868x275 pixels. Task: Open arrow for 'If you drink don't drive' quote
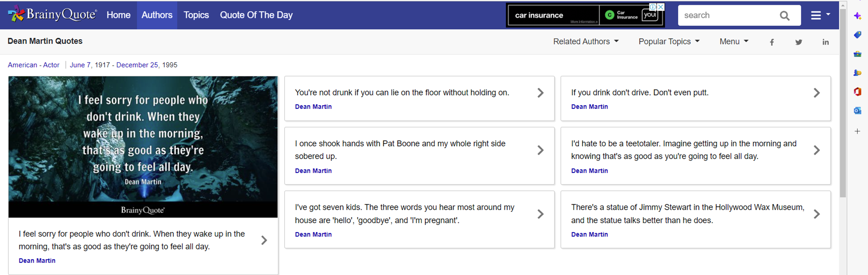click(x=816, y=93)
